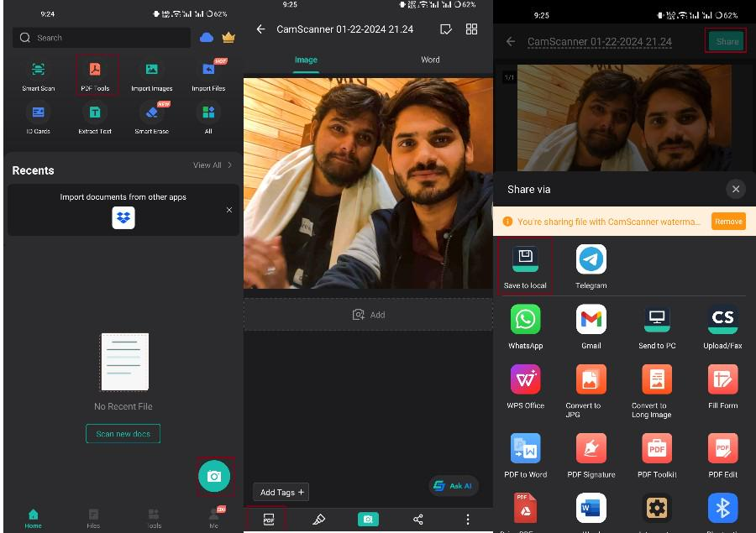Open PDF Toolkit

point(657,456)
